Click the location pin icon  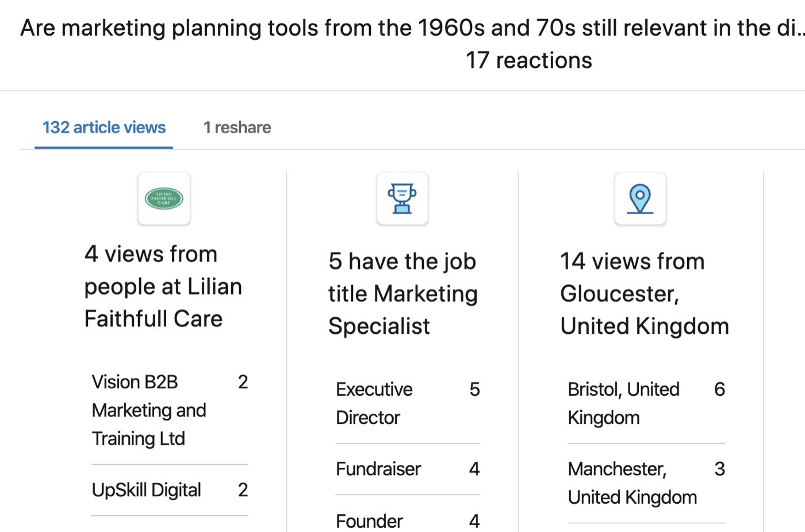(x=640, y=199)
